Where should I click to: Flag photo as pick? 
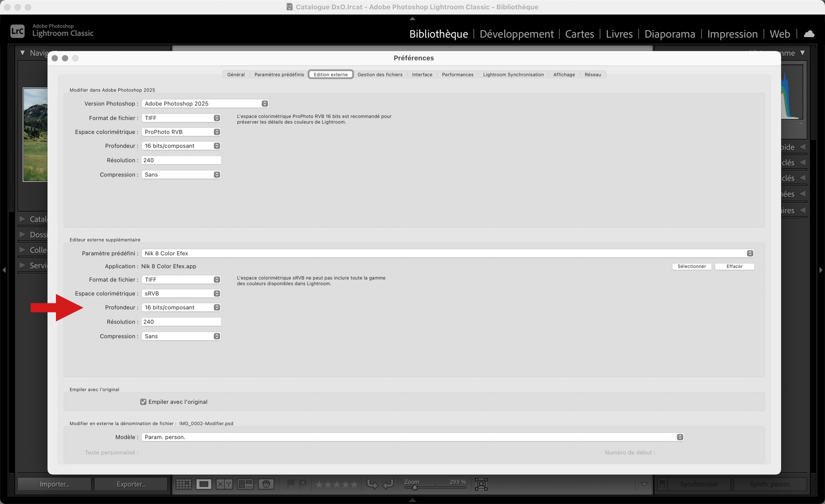click(x=291, y=483)
